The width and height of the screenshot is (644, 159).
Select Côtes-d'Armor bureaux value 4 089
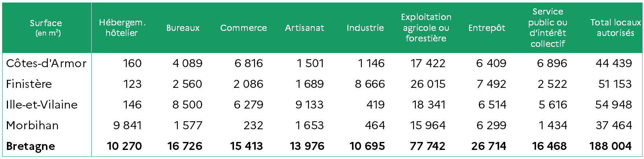click(x=188, y=64)
